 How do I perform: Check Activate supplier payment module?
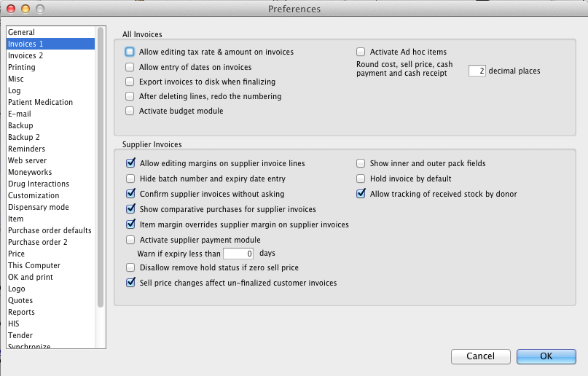(x=130, y=240)
